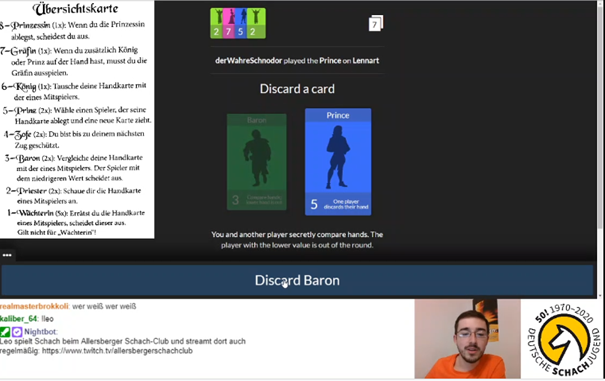Open the allersbergerschachclub Twitch link
Image resolution: width=605 pixels, height=381 pixels.
point(117,351)
